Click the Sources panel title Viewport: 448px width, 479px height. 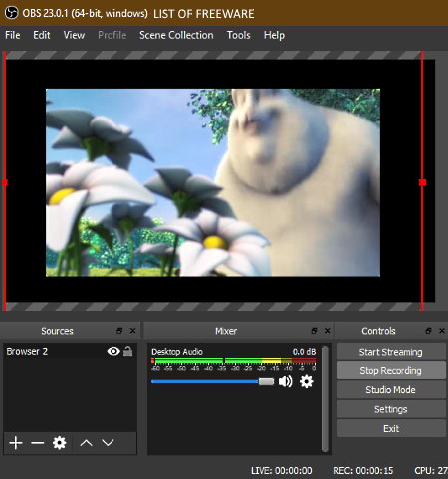click(x=57, y=331)
